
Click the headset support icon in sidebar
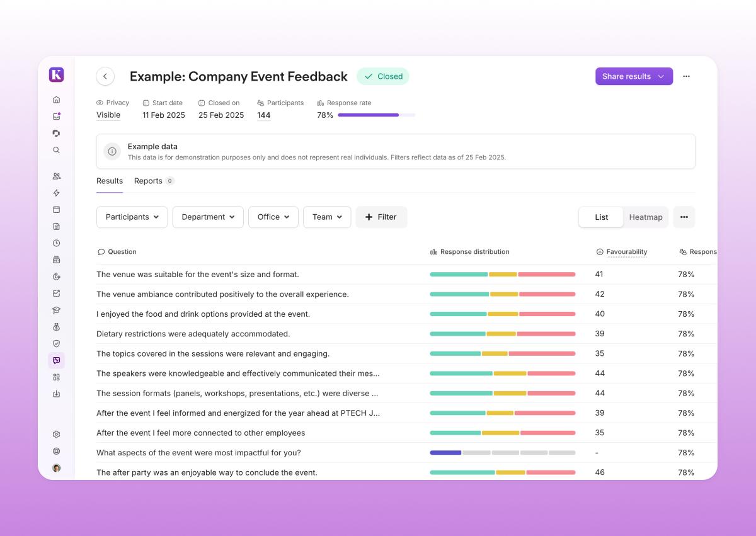pyautogui.click(x=56, y=133)
